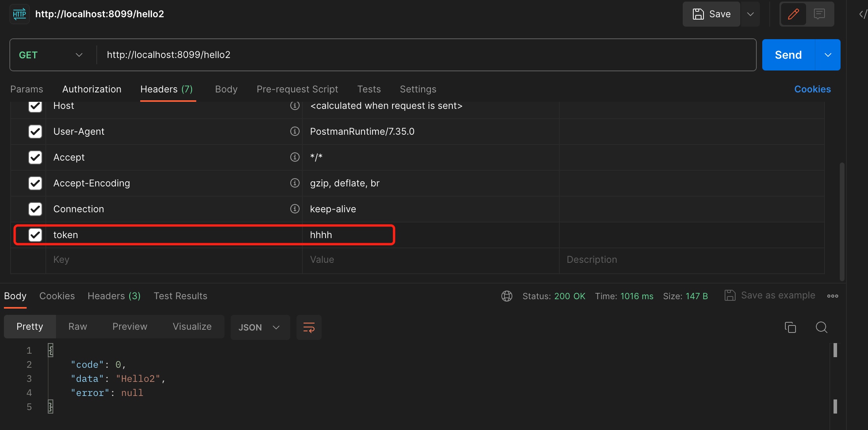
Task: Toggle the Accept-Encoding header checkbox
Action: [x=35, y=183]
